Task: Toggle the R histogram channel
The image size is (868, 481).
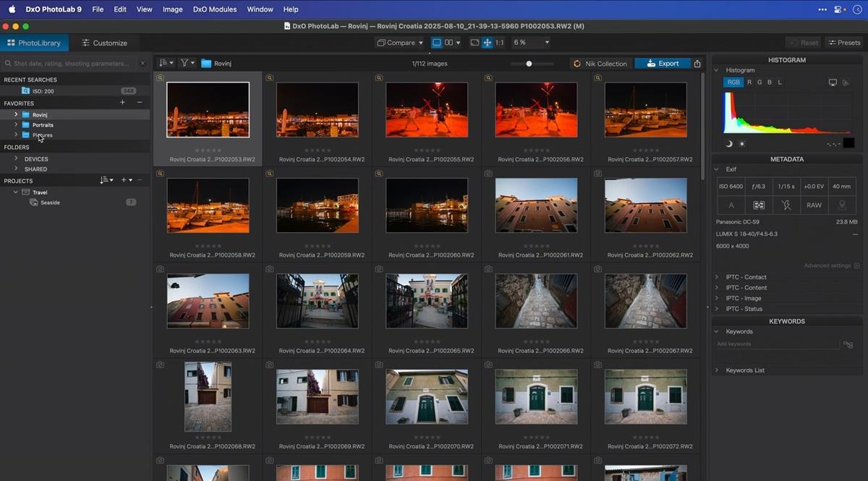Action: pyautogui.click(x=749, y=82)
